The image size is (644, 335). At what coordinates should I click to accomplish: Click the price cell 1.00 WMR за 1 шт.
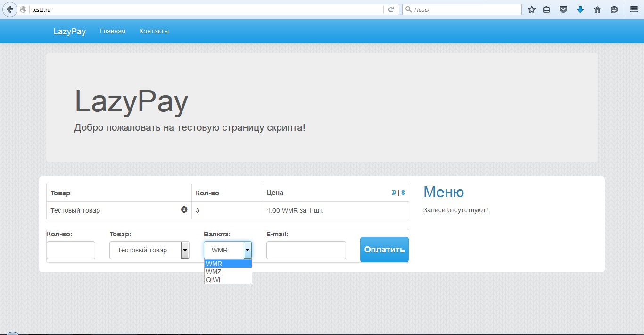[x=336, y=210]
